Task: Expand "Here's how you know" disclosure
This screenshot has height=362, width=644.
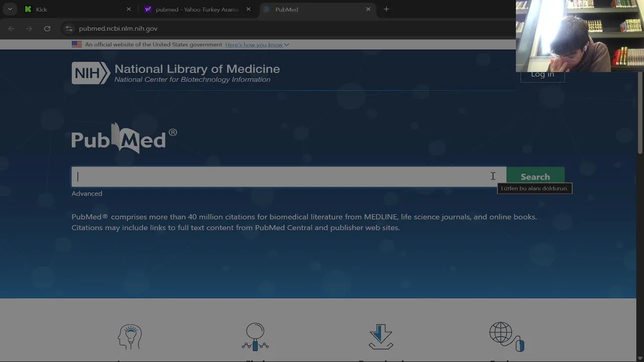Action: pos(257,45)
